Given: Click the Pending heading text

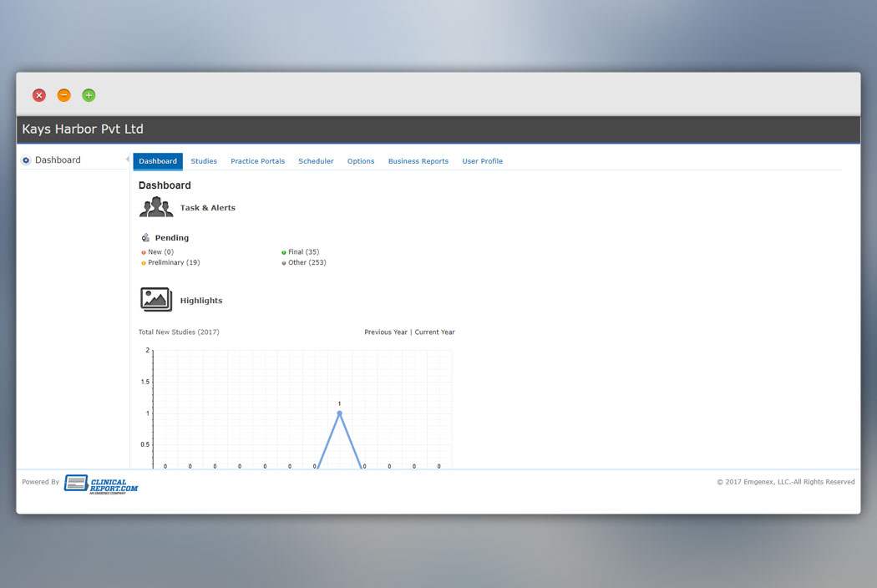Looking at the screenshot, I should 172,238.
